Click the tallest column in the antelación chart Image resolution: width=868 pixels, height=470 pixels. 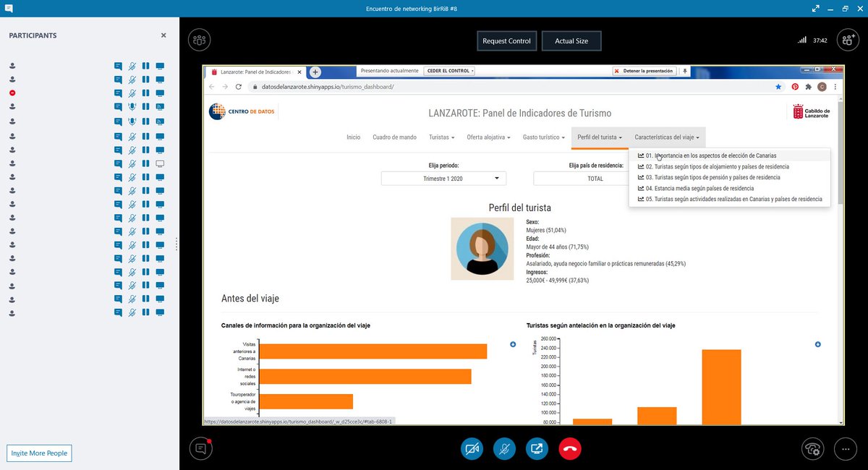(721, 387)
